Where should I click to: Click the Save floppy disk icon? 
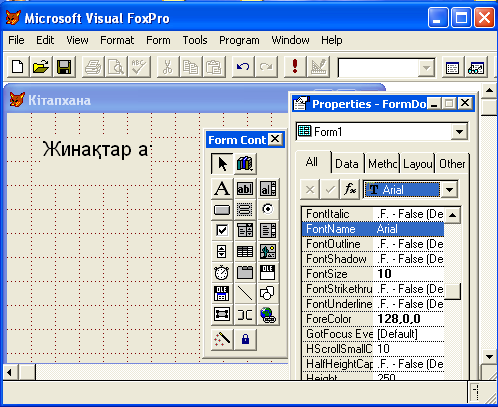[64, 67]
